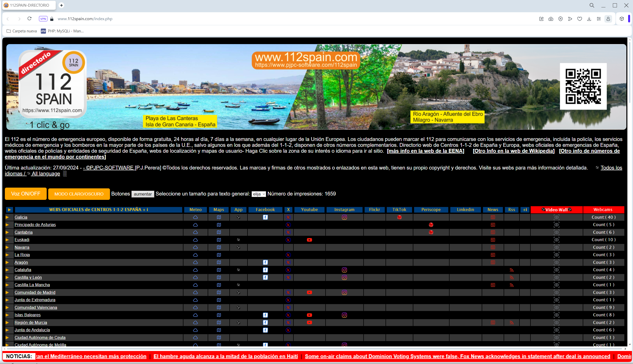Open the Junta de Extremadura weather icon
The width and height of the screenshot is (633, 364).
click(x=195, y=300)
